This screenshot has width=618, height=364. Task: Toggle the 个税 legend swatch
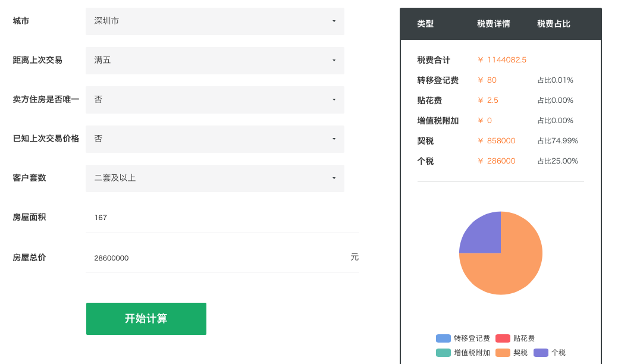coord(541,353)
